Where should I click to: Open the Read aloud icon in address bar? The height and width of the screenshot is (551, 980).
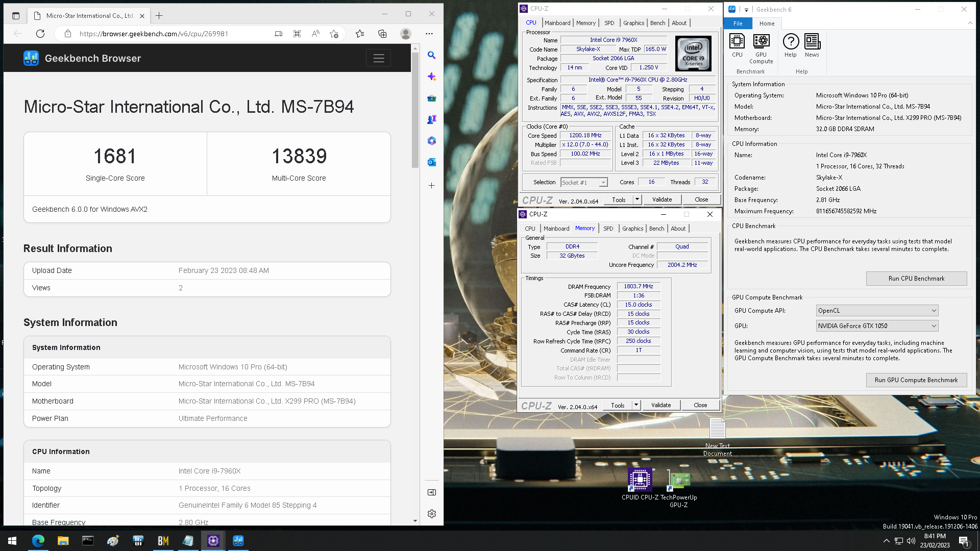[x=316, y=34]
